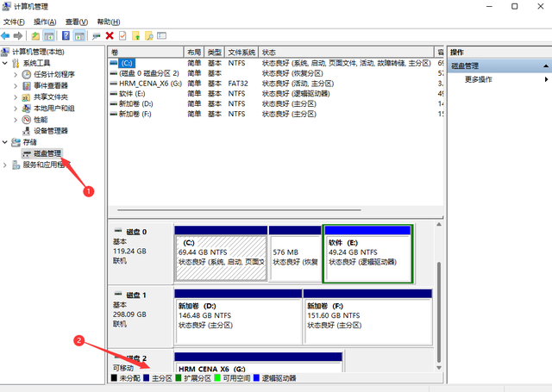
Task: Click the 磁盘 0 disk label
Action: (136, 232)
